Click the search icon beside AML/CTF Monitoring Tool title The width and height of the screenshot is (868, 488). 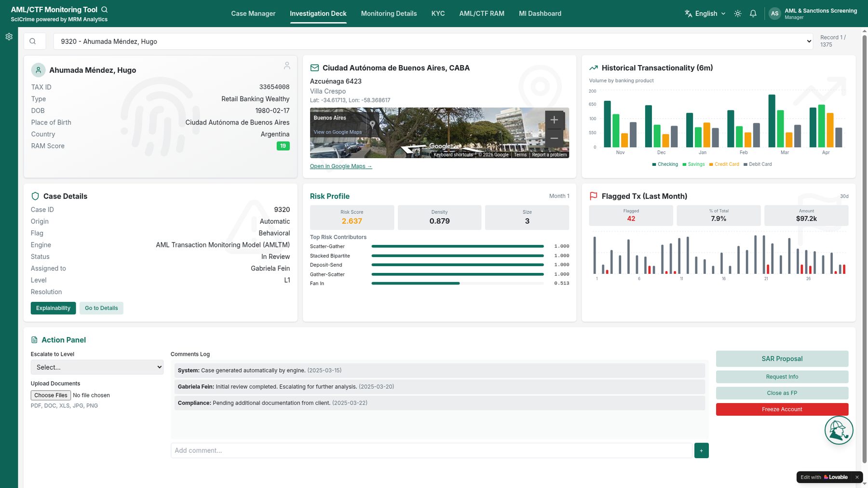[x=105, y=10]
